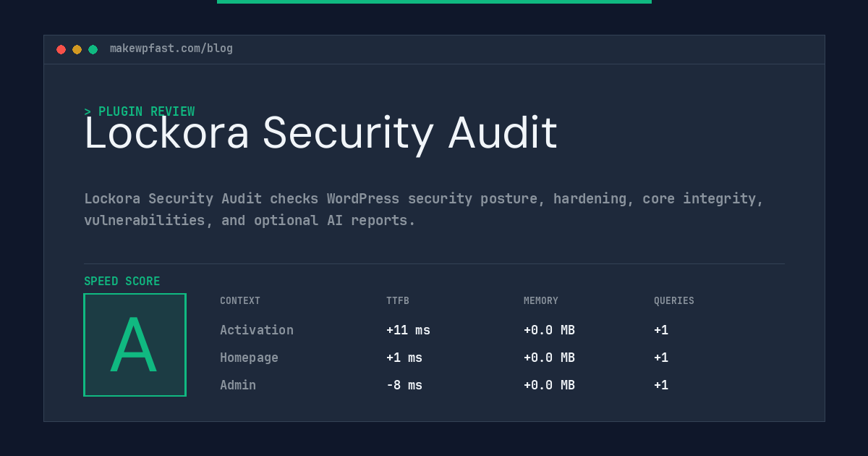
Task: Click the red window dot
Action: point(61,49)
